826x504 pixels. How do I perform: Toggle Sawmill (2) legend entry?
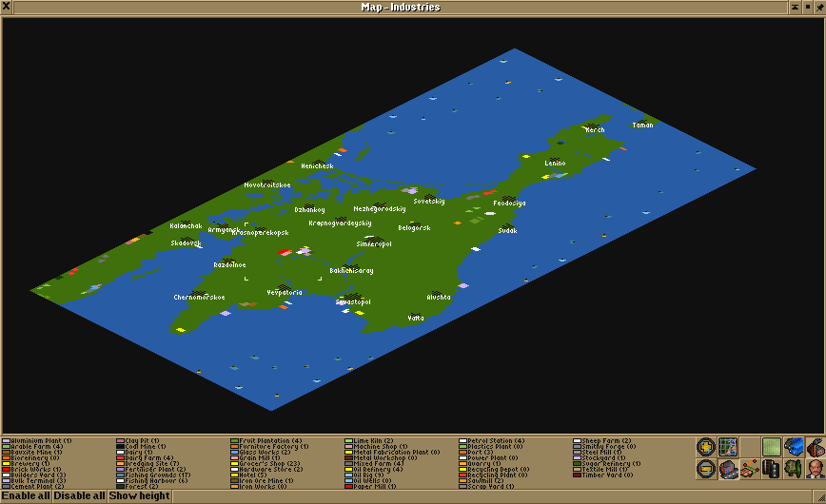coord(482,481)
